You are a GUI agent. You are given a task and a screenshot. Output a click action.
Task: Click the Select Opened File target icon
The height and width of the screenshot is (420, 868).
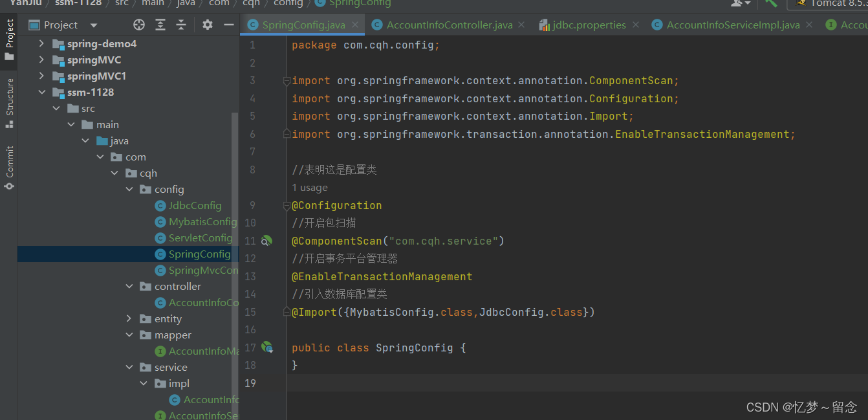click(x=139, y=25)
